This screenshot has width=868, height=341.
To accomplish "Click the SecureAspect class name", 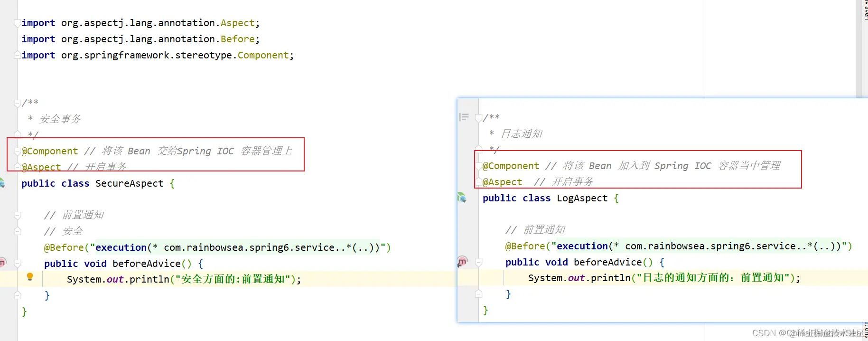I will click(129, 183).
